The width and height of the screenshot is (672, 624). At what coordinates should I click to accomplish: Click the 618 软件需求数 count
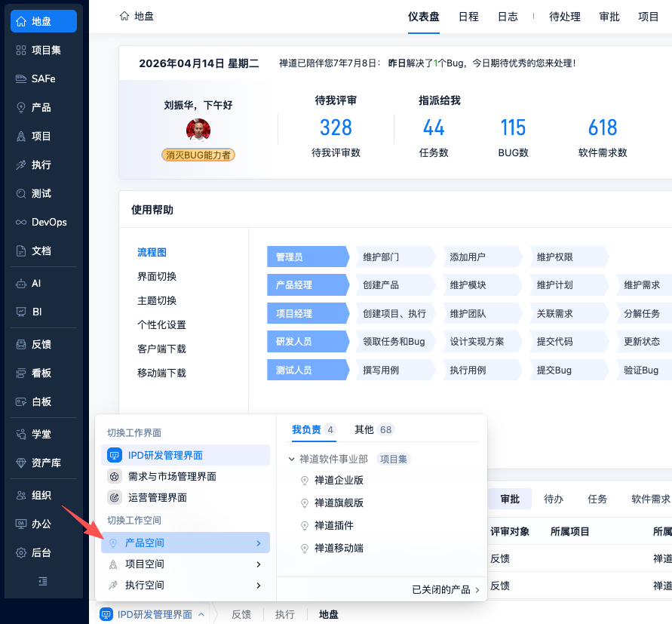[603, 128]
